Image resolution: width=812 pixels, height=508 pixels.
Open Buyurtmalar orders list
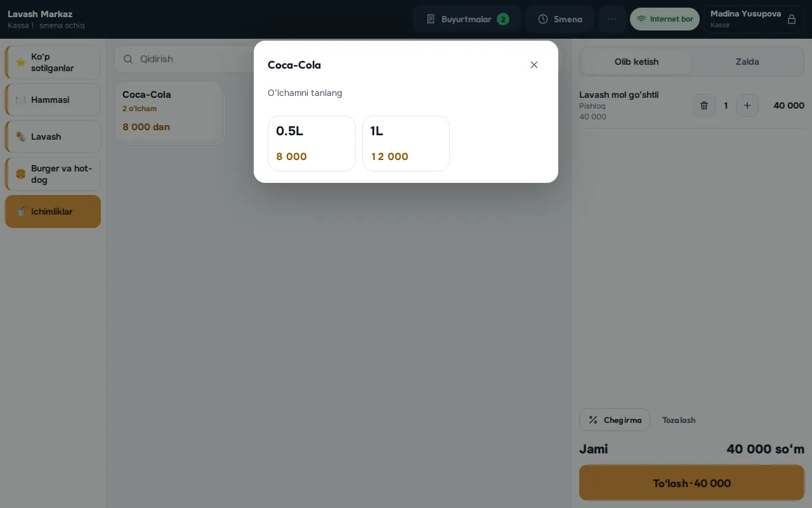(467, 19)
